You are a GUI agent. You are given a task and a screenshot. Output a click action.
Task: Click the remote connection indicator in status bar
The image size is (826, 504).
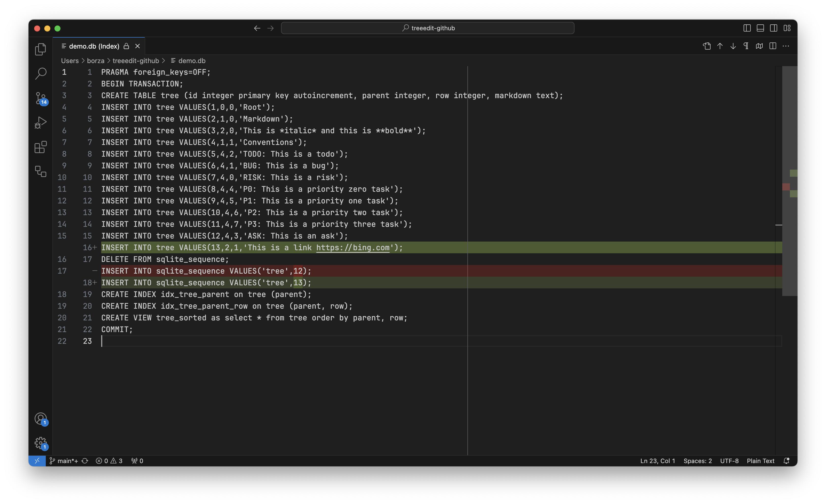37,461
